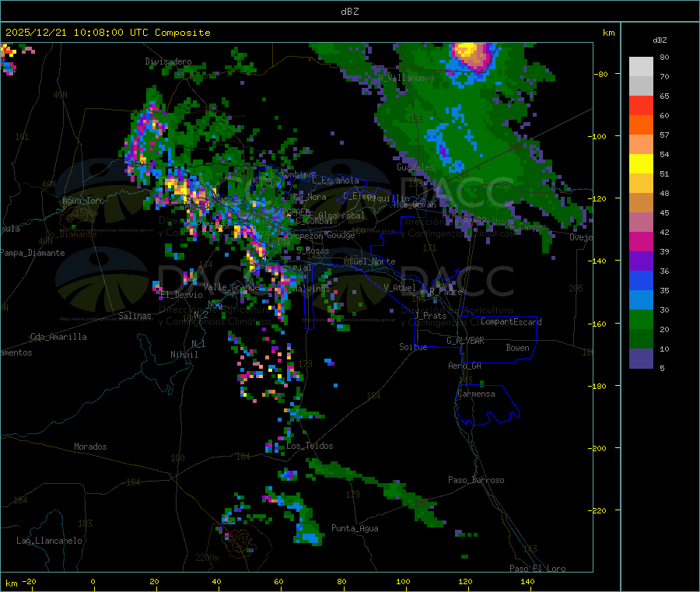Click the magenta 42–39 dBZ legend swatch
The width and height of the screenshot is (700, 592).
pos(641,241)
